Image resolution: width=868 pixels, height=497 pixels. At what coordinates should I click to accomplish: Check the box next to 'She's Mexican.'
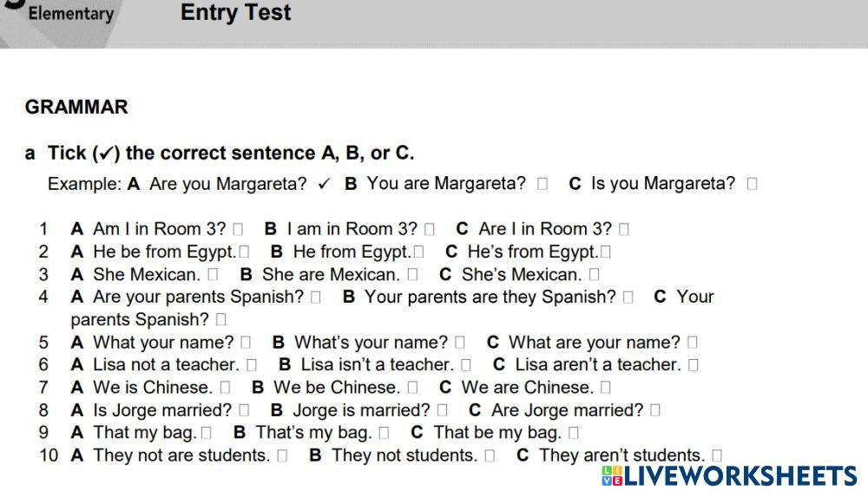(595, 275)
